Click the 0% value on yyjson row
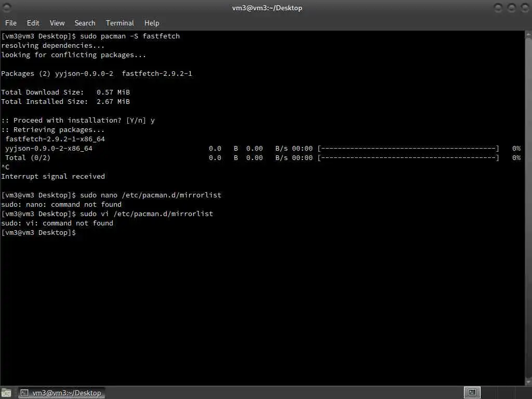The image size is (532, 399). coord(516,148)
